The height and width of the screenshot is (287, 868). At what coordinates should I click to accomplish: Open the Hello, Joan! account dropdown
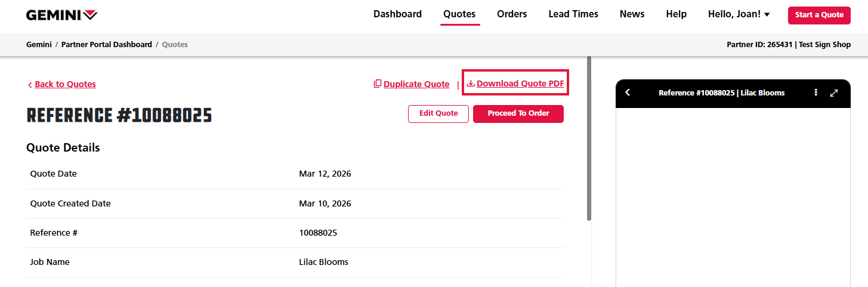coord(739,14)
